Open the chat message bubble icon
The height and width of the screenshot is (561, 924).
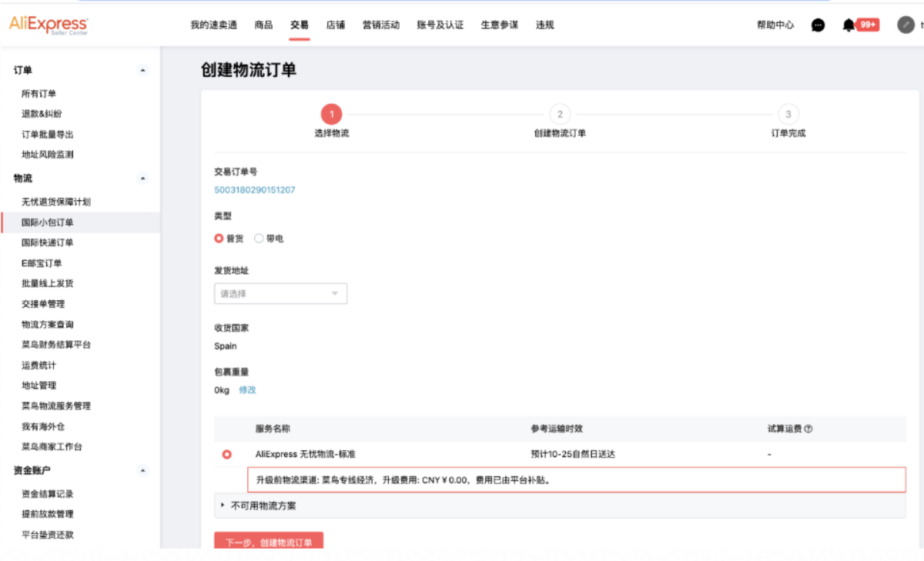[x=817, y=24]
